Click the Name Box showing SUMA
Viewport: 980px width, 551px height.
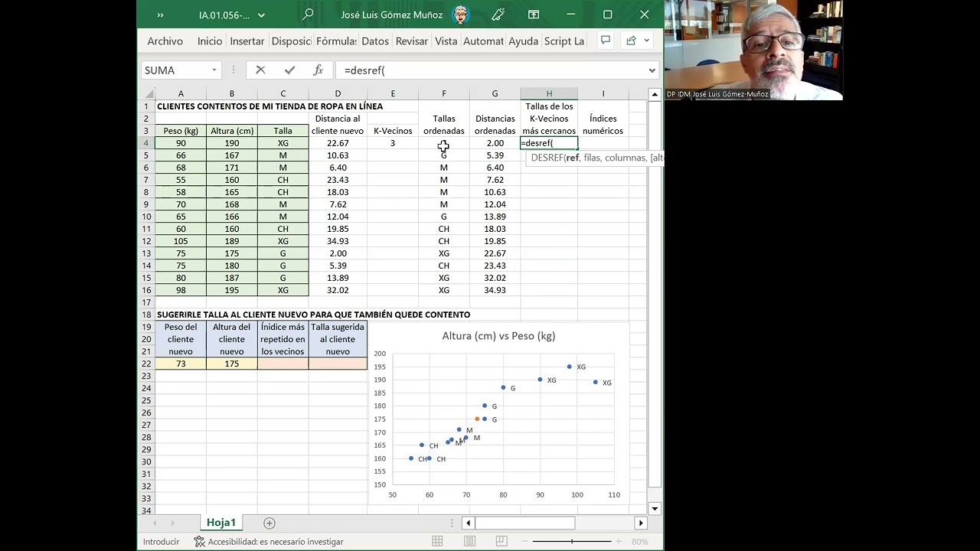pos(176,70)
